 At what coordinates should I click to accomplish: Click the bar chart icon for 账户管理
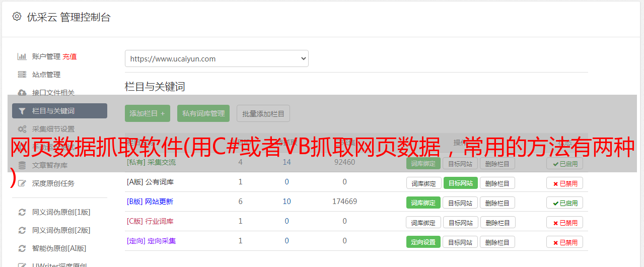pos(22,56)
